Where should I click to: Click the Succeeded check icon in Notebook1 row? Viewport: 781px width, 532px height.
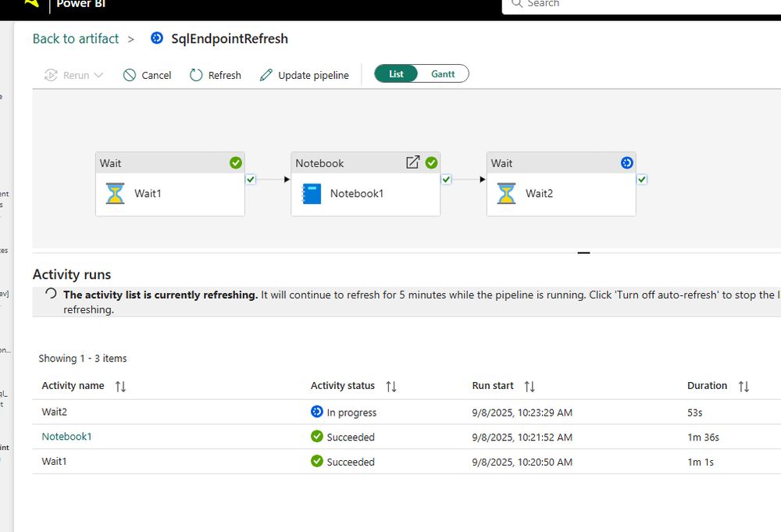(x=317, y=437)
